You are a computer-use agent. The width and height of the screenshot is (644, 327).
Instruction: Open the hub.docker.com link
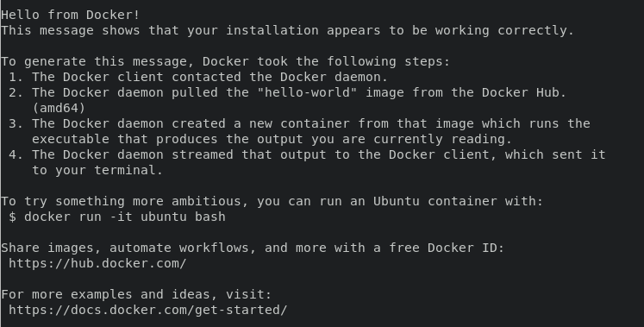tap(97, 263)
